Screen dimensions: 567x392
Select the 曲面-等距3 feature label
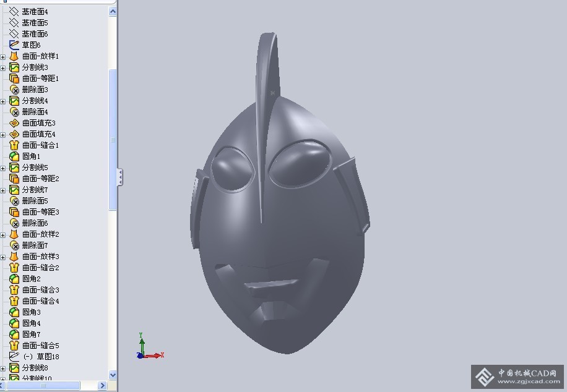tap(40, 211)
